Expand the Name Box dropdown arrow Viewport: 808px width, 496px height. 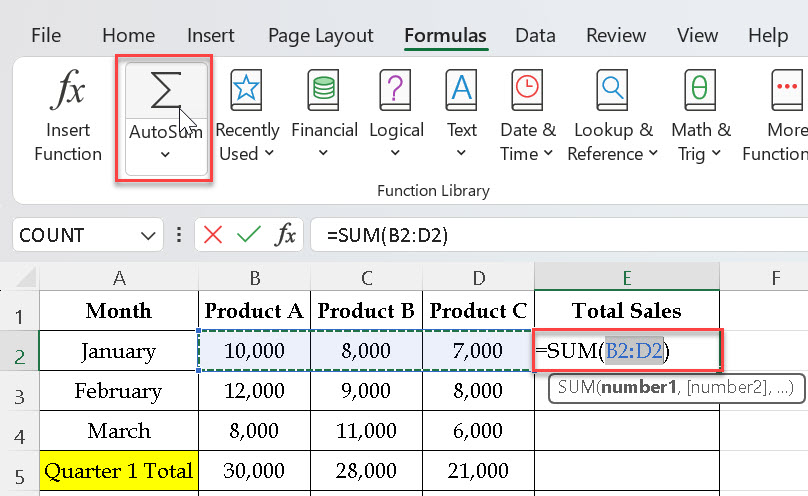point(148,236)
